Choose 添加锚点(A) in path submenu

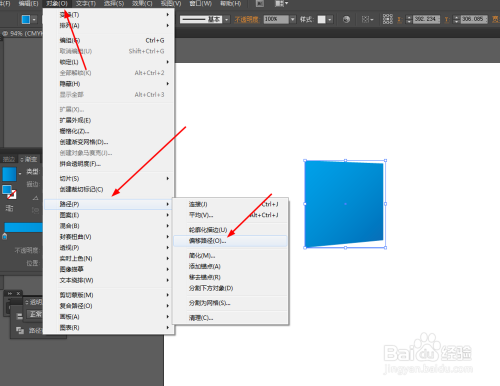pos(230,266)
